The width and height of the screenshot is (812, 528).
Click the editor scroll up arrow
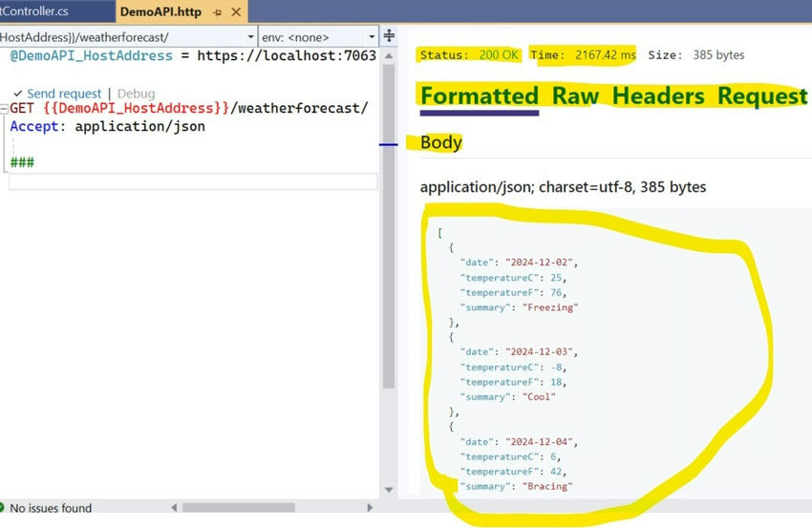click(x=389, y=55)
